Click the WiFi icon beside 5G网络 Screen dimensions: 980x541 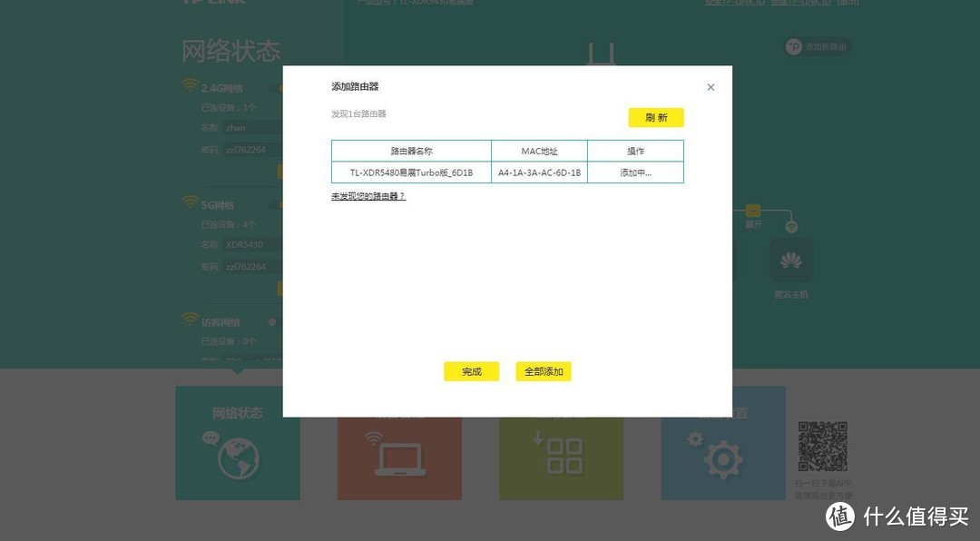tap(188, 202)
